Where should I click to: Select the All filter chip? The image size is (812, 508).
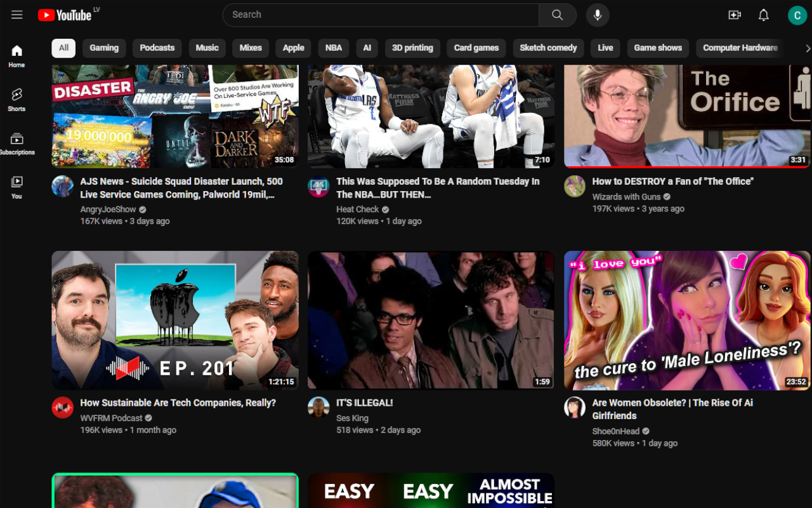63,48
